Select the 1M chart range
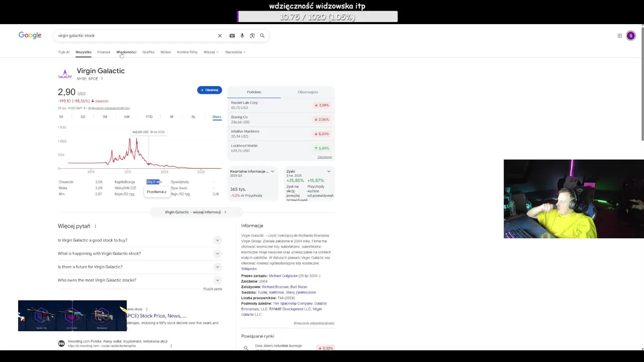Screen dimensions: 644x362 click(105, 117)
